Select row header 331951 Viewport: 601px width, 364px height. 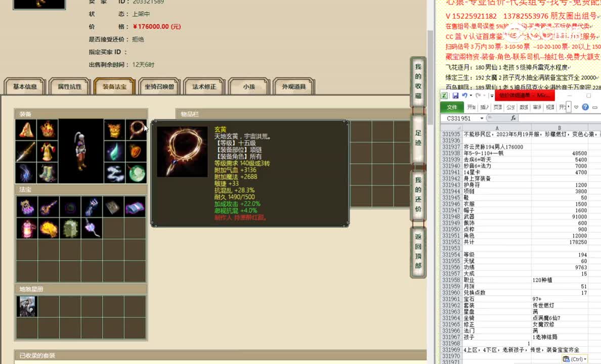click(x=451, y=236)
